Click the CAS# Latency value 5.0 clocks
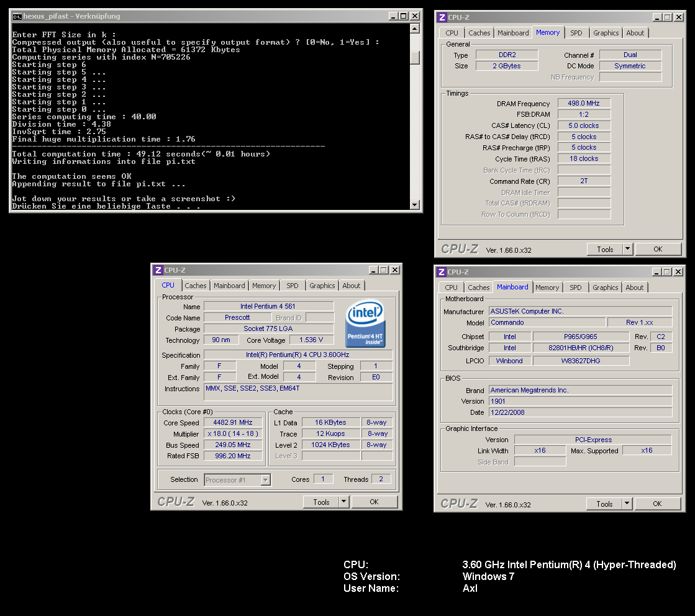 pyautogui.click(x=584, y=126)
